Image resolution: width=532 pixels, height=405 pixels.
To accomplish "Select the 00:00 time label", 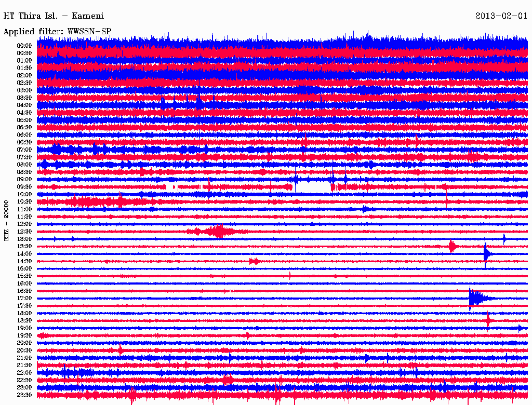I will pos(24,46).
